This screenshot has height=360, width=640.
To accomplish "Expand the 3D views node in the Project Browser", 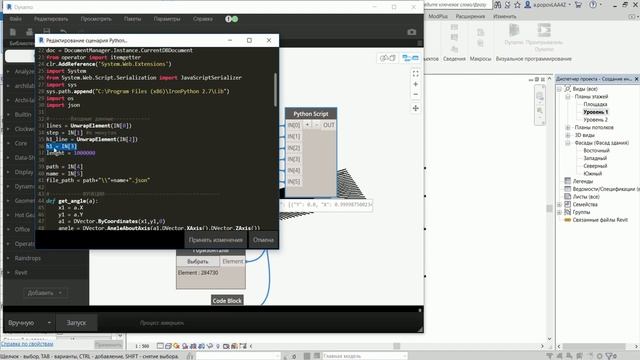I will (567, 135).
